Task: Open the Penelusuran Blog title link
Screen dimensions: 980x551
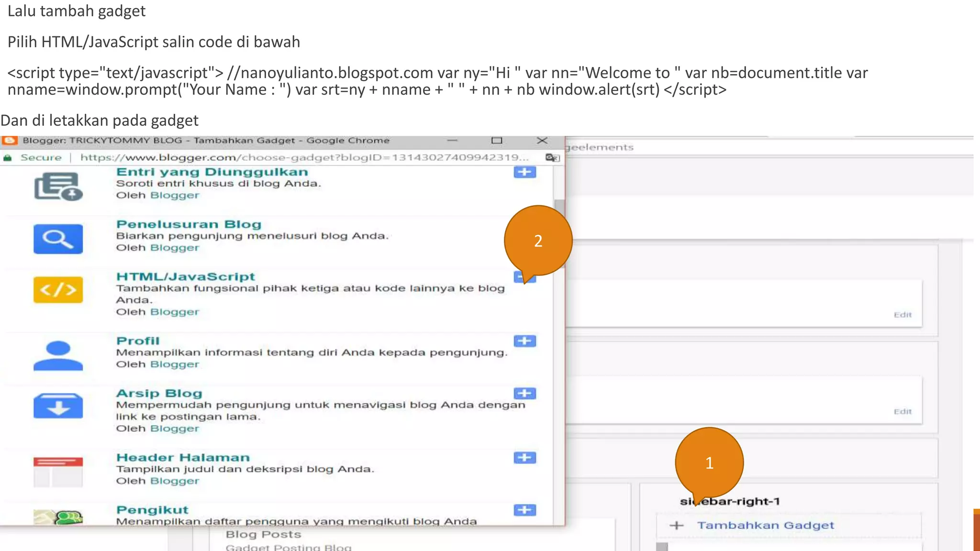Action: click(189, 224)
